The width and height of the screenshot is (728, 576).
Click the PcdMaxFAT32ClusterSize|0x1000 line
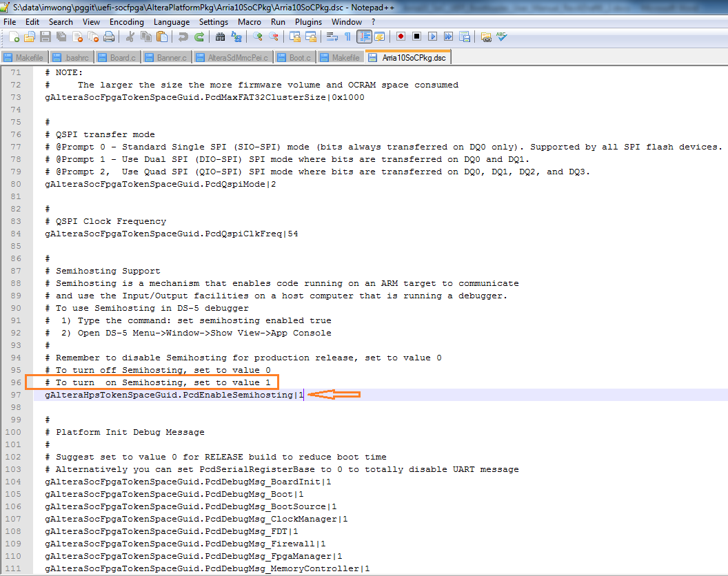(204, 97)
